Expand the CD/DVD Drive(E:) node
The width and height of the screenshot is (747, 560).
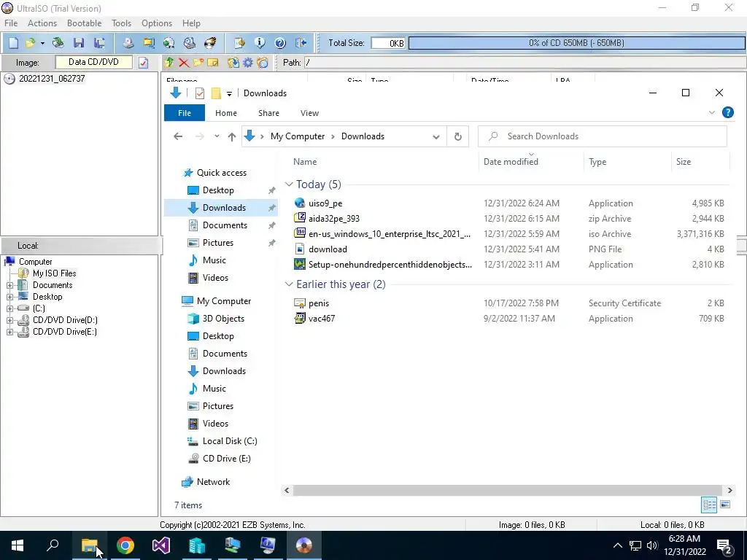[9, 332]
